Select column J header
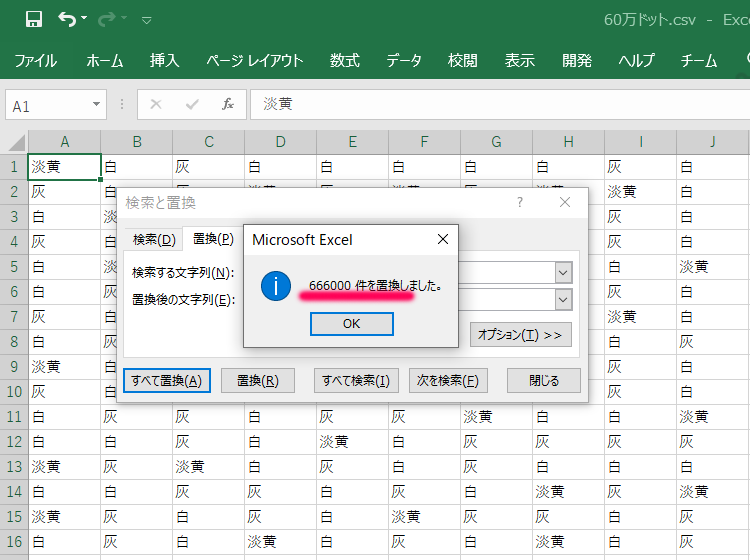 pyautogui.click(x=713, y=142)
